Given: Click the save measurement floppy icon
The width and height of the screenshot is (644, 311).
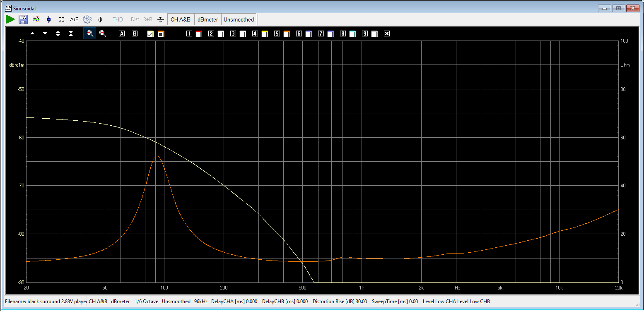Looking at the screenshot, I should (x=23, y=19).
